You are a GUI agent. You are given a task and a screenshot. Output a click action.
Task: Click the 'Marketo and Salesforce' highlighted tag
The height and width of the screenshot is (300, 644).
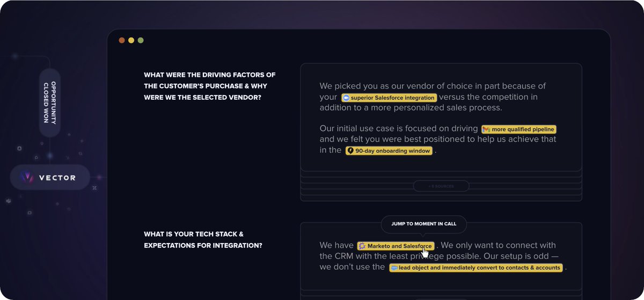click(396, 246)
